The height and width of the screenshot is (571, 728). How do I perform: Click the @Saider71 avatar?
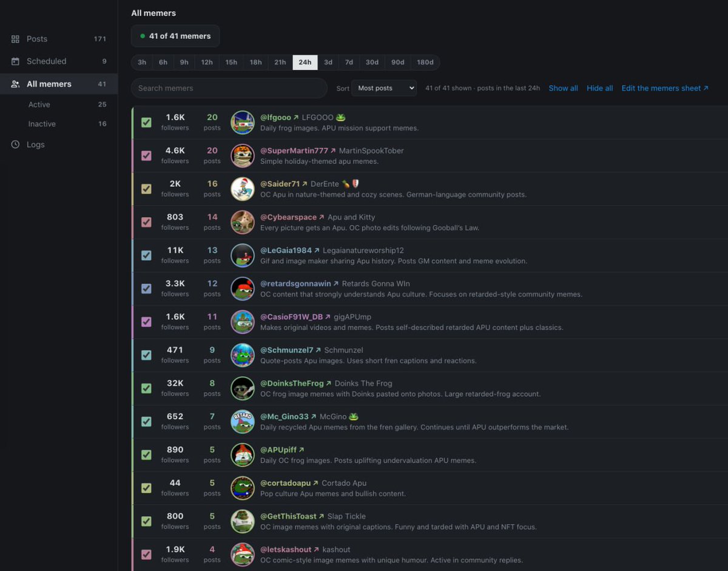243,189
